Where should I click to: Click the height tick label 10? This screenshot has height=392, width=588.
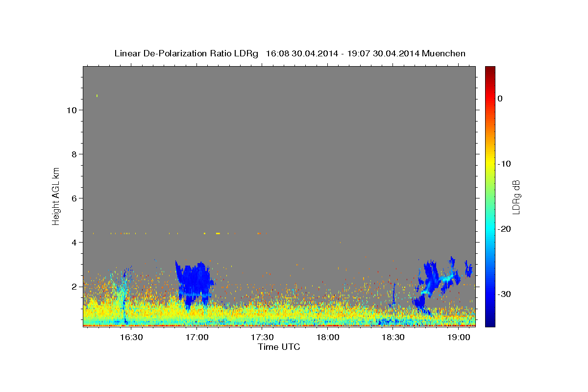[71, 110]
